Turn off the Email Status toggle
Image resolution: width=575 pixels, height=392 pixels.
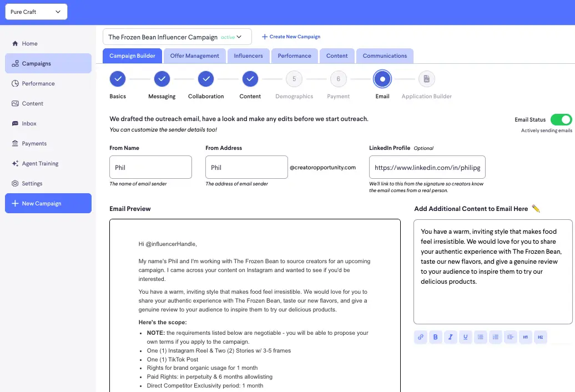coord(561,119)
